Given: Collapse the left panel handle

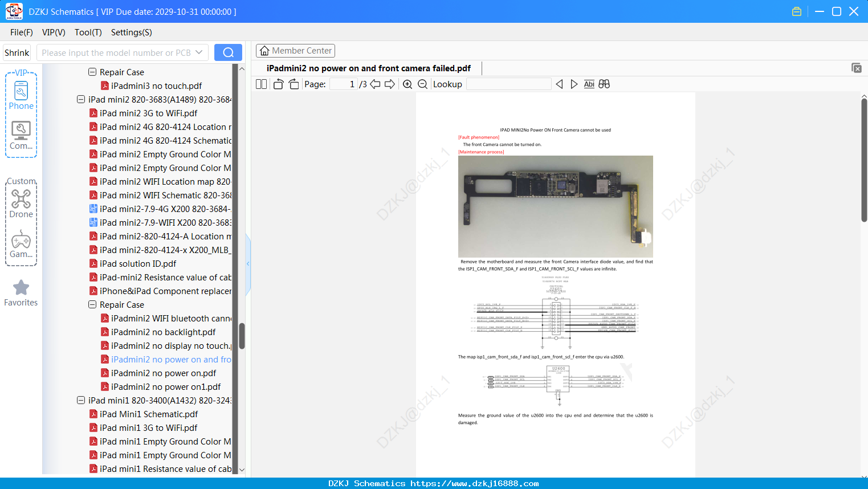Looking at the screenshot, I should pyautogui.click(x=248, y=264).
